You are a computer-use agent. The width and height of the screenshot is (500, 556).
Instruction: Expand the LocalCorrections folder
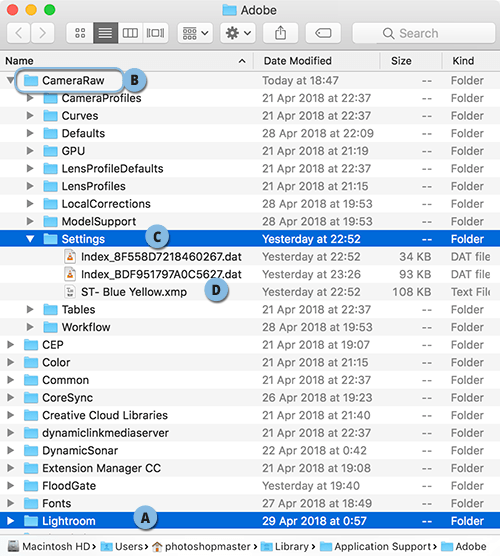[30, 204]
